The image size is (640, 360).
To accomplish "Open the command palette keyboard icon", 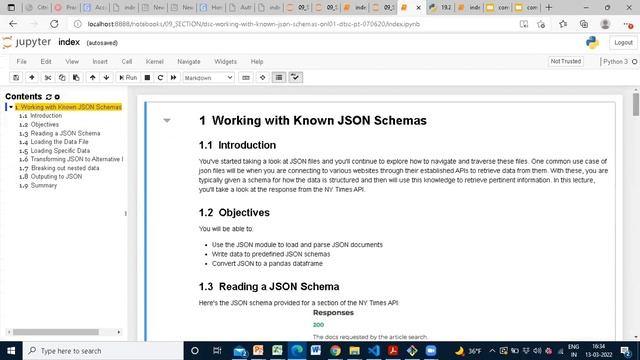I will (x=246, y=78).
